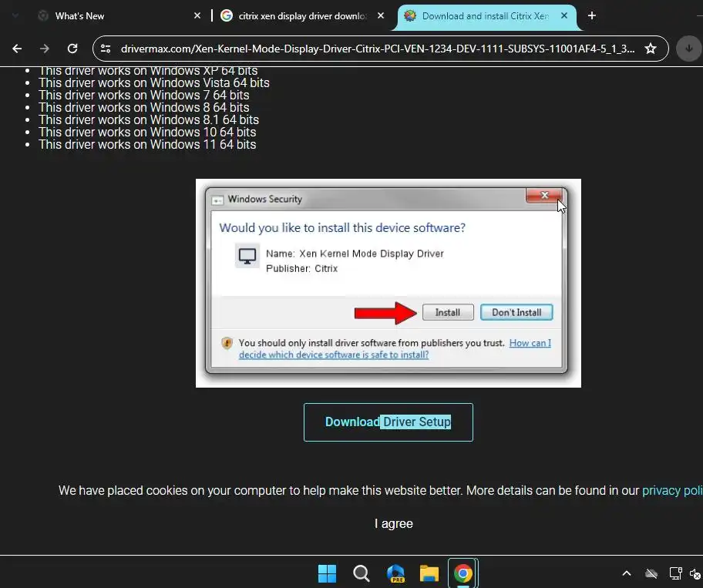Image resolution: width=703 pixels, height=588 pixels.
Task: Click the Windows Security dialog screenshot image
Action: point(388,284)
